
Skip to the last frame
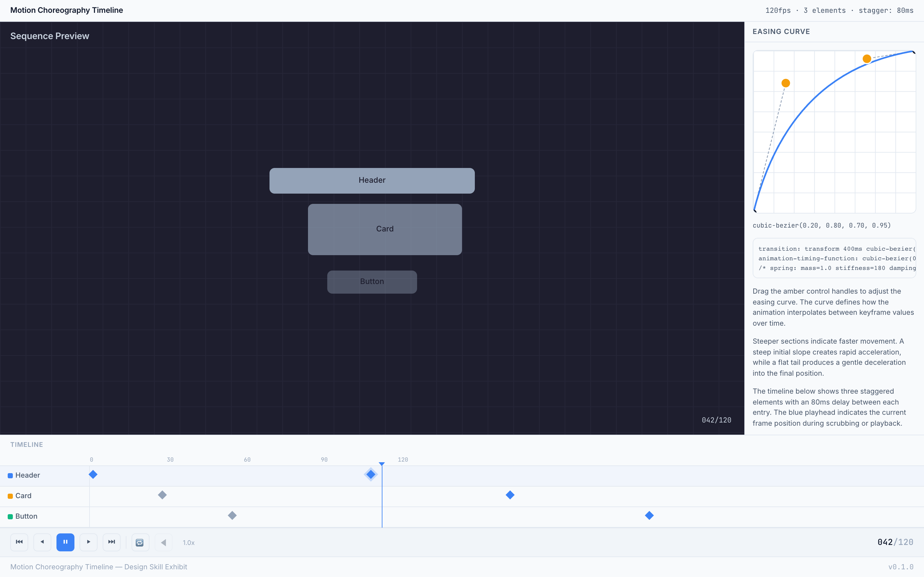click(112, 542)
